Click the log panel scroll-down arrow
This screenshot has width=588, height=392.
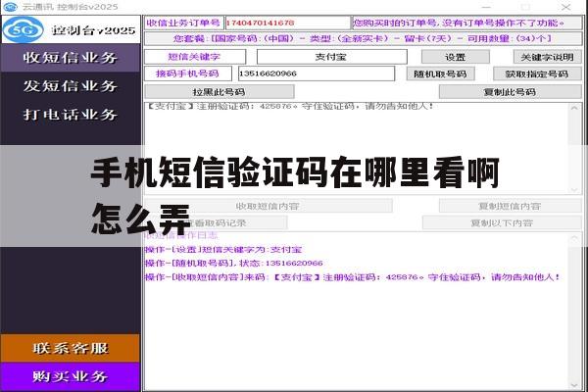click(x=574, y=385)
